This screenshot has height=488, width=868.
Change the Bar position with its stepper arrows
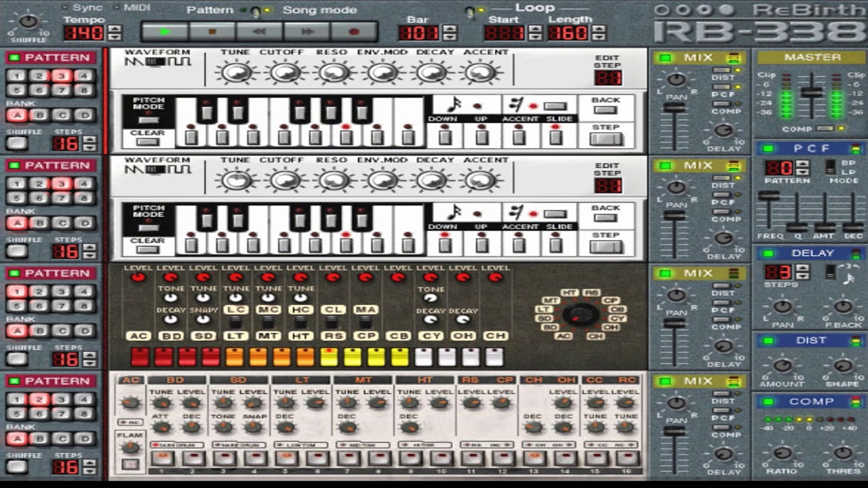pos(449,33)
